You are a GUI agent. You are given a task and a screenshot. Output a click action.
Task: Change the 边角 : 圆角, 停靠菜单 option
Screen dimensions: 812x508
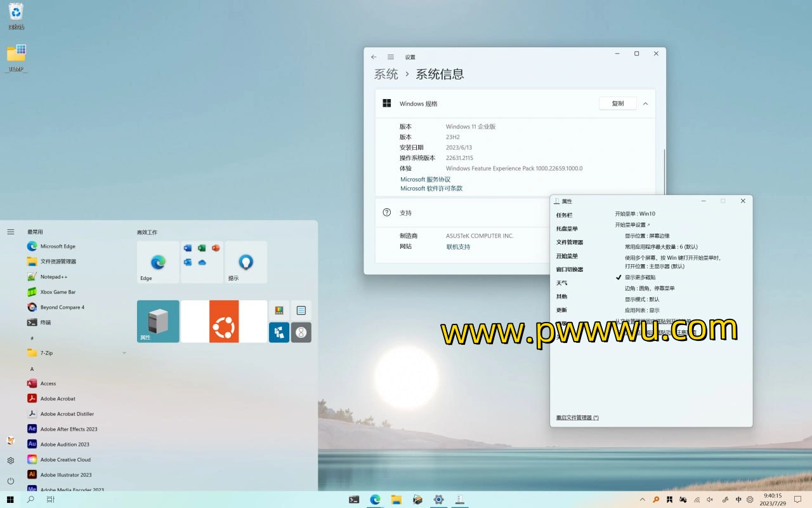point(650,288)
